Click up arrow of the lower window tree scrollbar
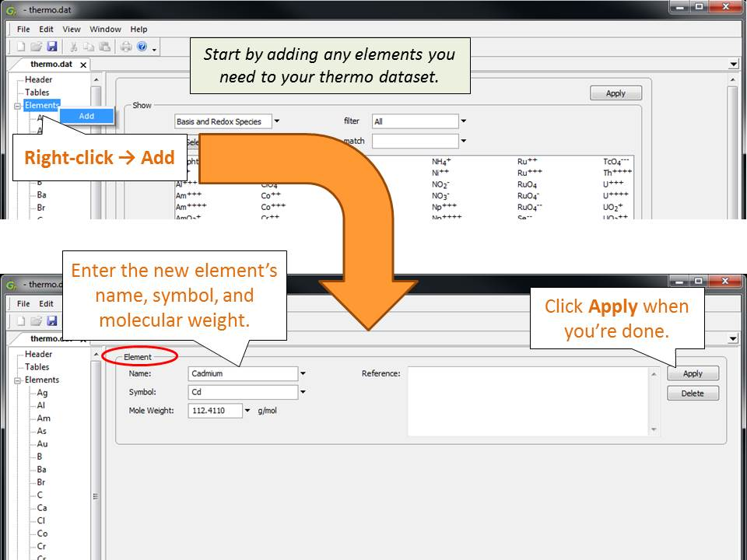The image size is (747, 560). 96,355
